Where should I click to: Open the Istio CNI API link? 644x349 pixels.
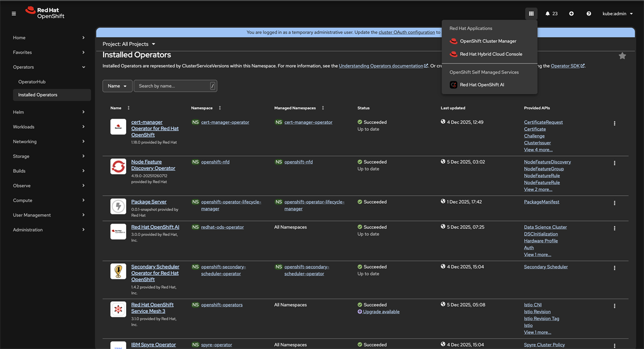pyautogui.click(x=533, y=305)
